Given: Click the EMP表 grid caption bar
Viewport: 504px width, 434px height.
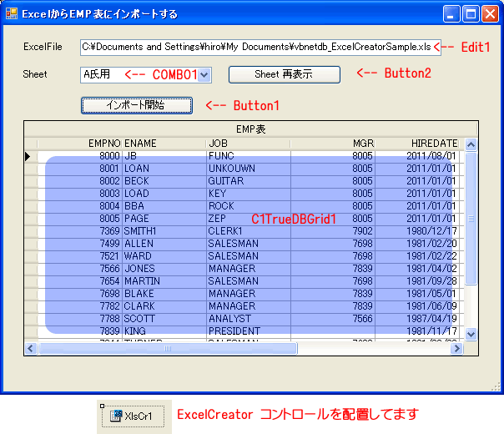Looking at the screenshot, I should click(x=250, y=129).
